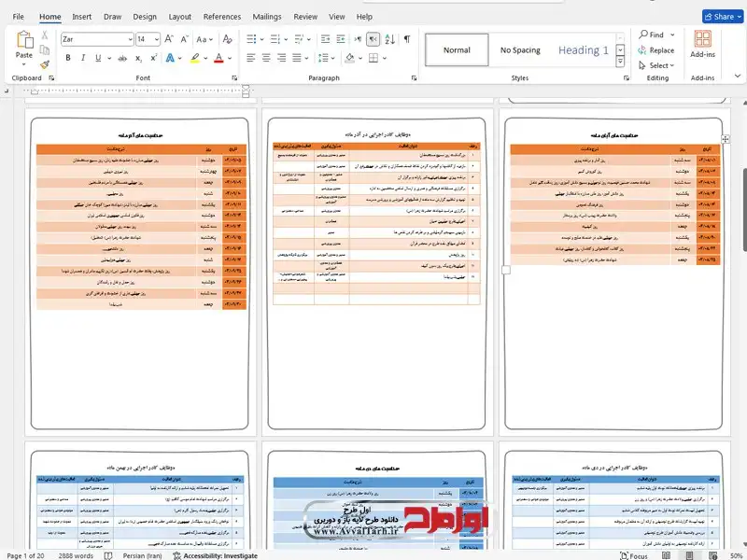Clear all formatting icon
The height and width of the screenshot is (560, 747).
point(227,39)
